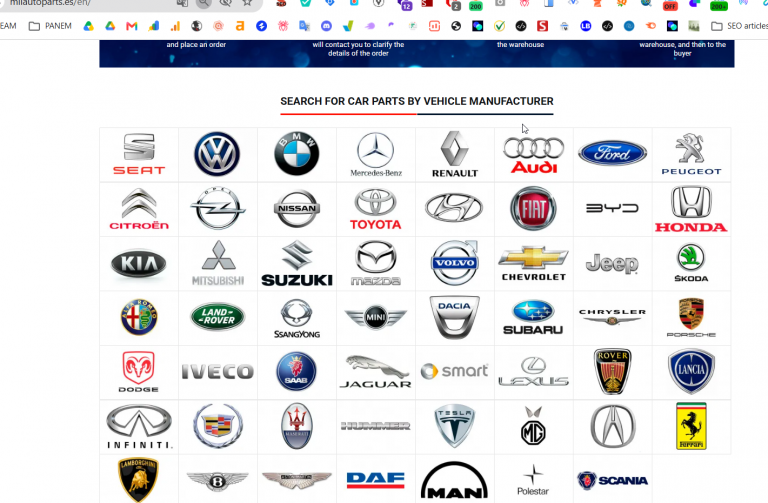Select the Dodge logo
Screen dimensions: 768x503
(x=139, y=372)
